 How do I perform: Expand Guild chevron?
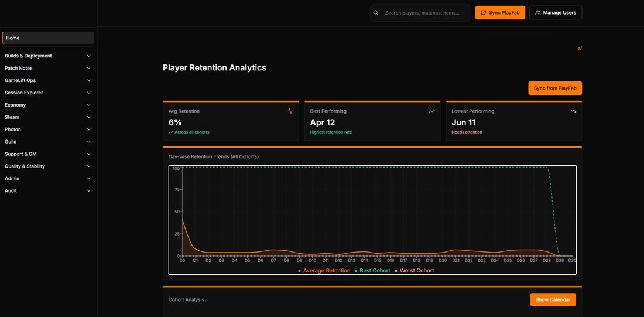(89, 142)
